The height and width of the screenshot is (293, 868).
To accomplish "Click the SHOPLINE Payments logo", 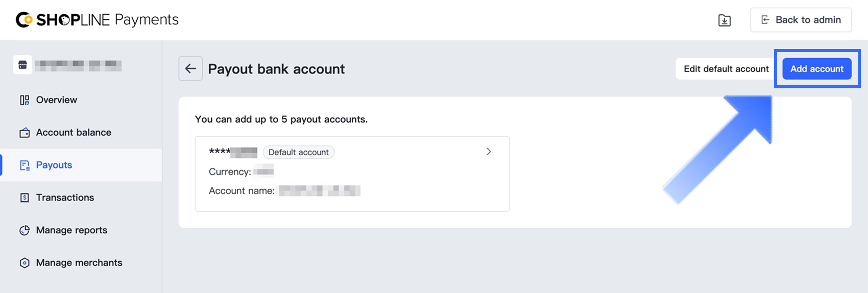I will pyautogui.click(x=97, y=20).
